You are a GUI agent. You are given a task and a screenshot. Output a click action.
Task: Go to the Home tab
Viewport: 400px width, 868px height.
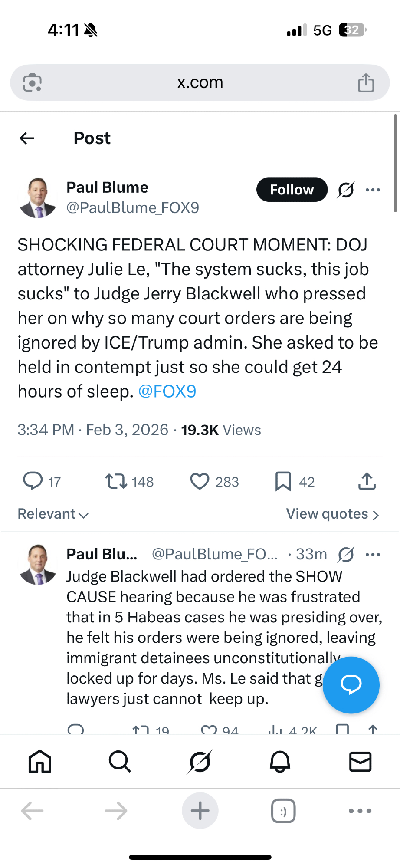(x=40, y=762)
